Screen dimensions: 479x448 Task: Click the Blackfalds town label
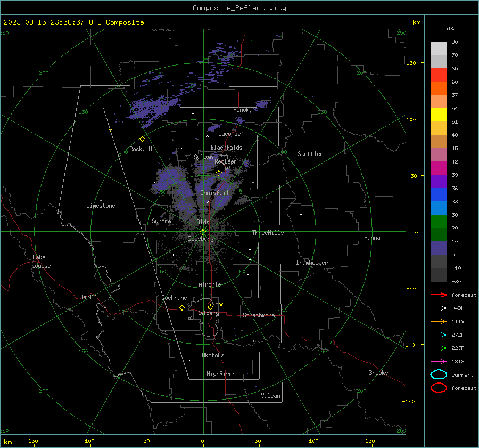(x=226, y=148)
